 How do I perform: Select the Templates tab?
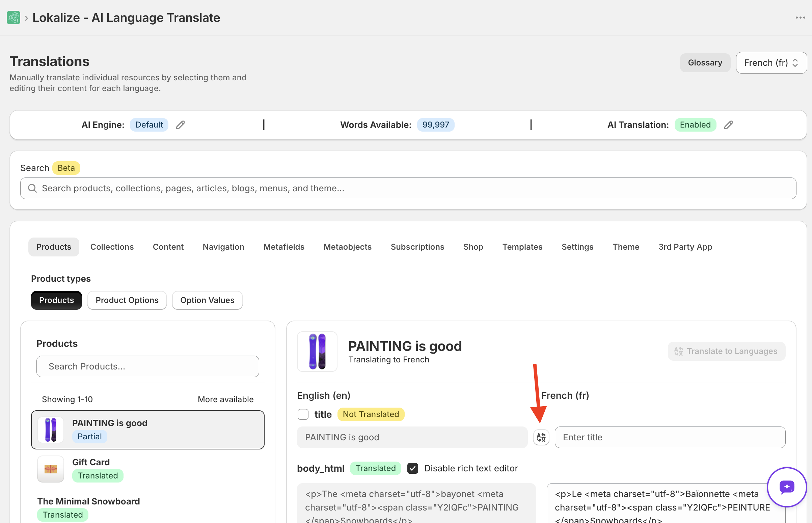(522, 247)
